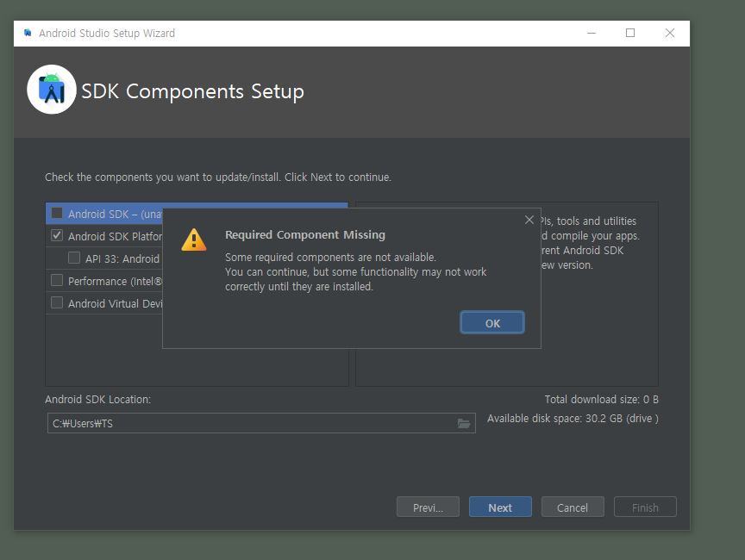
Task: Click OK in Required Component Missing dialog
Action: click(492, 323)
